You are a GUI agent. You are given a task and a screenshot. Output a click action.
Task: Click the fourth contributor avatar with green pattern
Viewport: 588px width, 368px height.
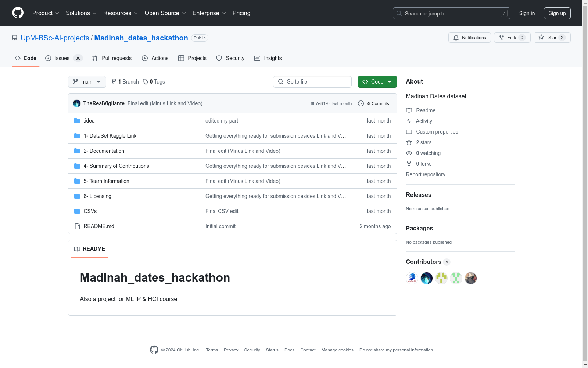[456, 278]
